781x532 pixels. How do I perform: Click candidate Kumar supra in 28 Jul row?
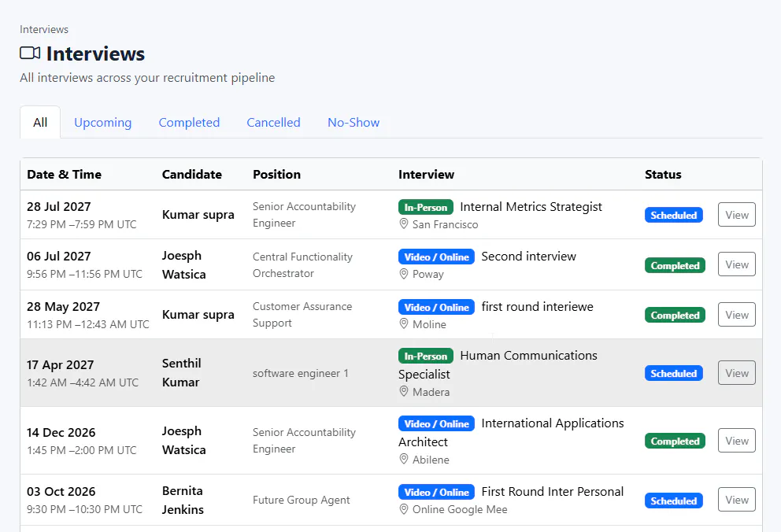pyautogui.click(x=198, y=215)
